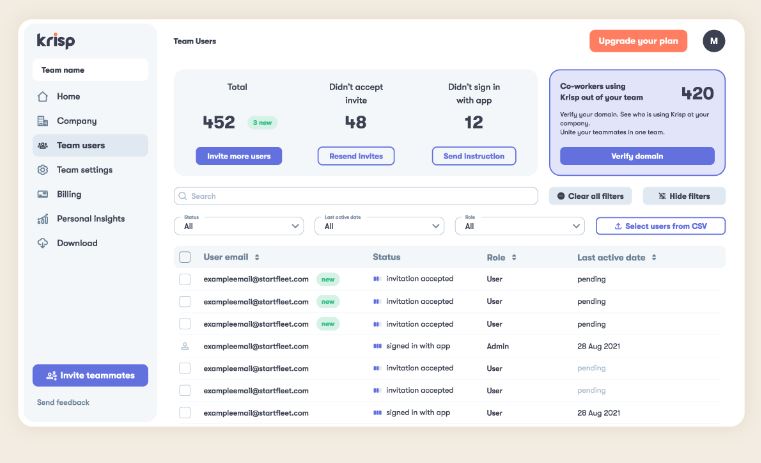This screenshot has width=761, height=463.
Task: Click the 3 new badge beside 452
Action: click(x=262, y=122)
